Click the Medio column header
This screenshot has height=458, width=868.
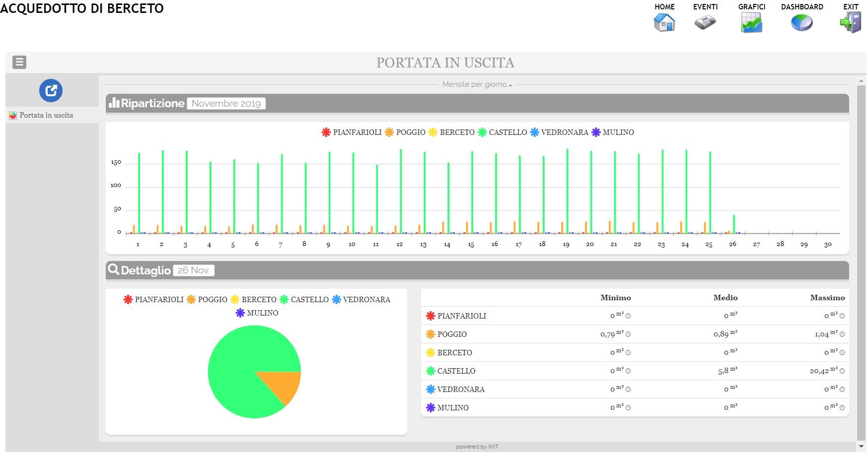pos(725,298)
